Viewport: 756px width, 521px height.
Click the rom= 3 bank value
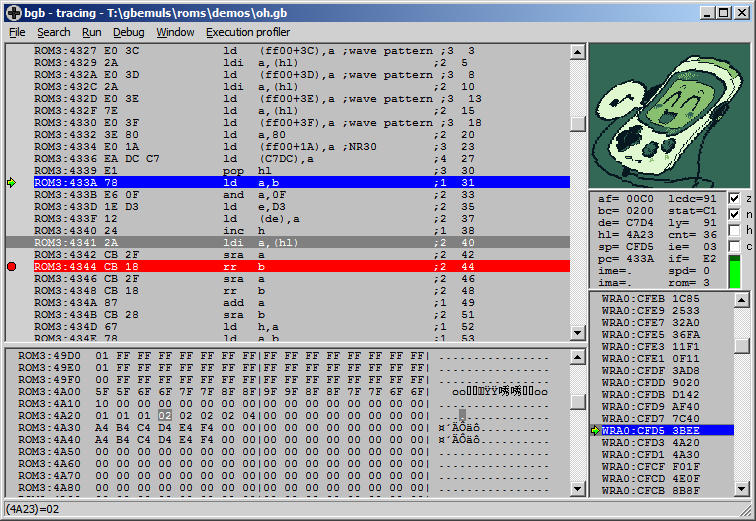[689, 283]
